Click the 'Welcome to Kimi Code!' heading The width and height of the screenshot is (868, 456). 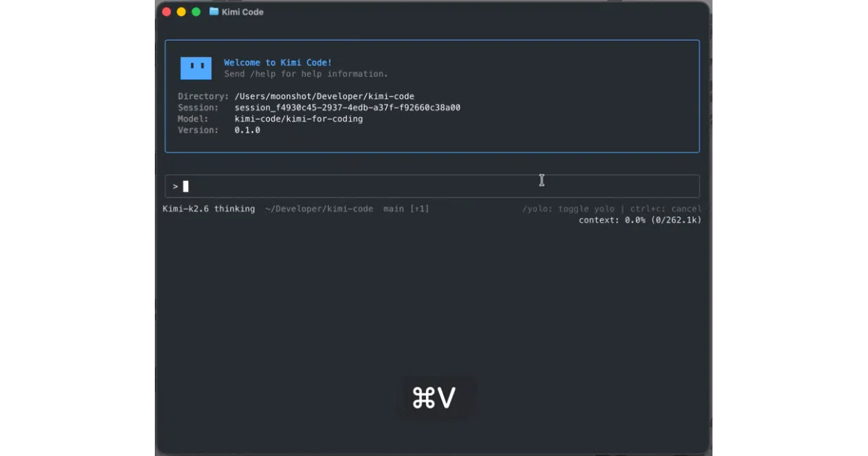278,63
